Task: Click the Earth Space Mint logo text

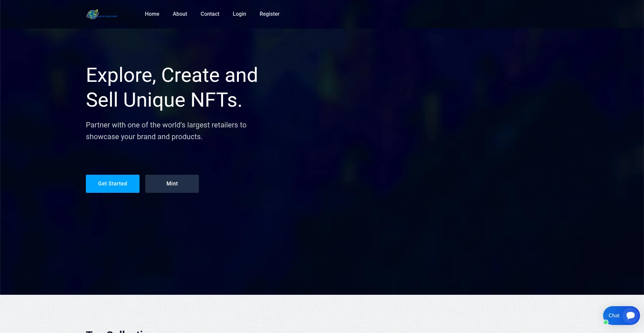Action: tap(108, 16)
